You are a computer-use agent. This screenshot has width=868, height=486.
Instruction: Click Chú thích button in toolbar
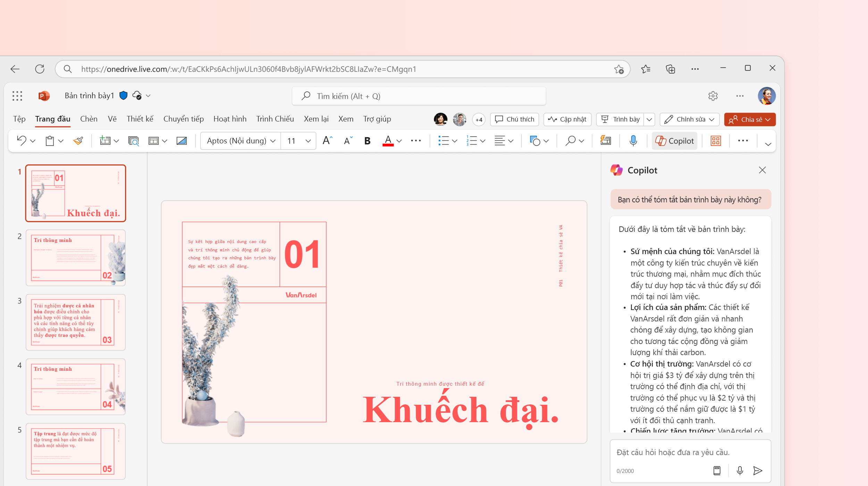pos(514,119)
